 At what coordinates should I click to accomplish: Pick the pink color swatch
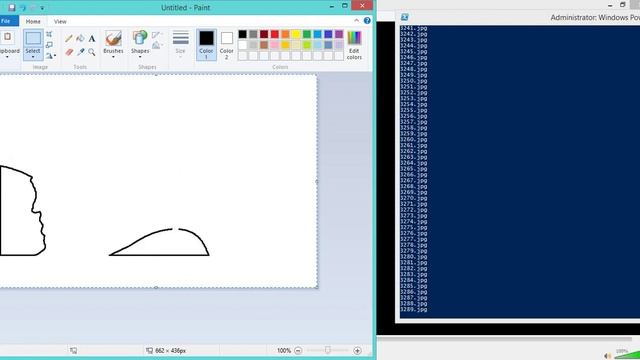[x=275, y=45]
